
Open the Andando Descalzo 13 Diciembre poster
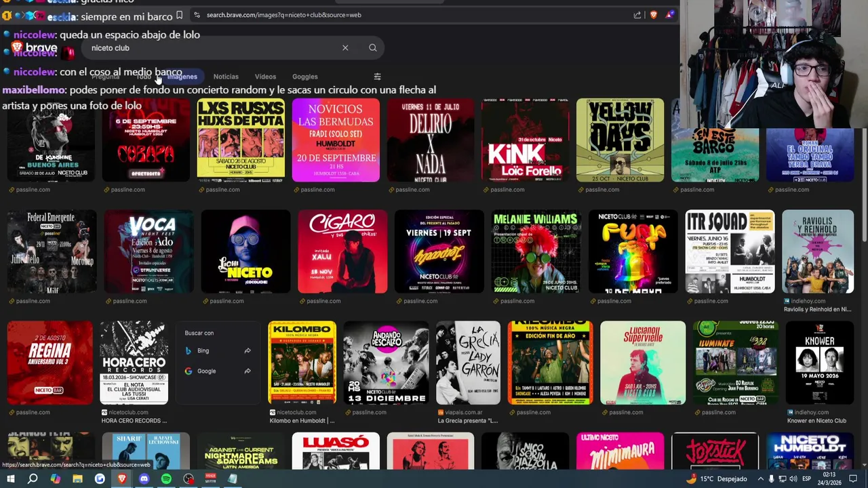point(386,363)
